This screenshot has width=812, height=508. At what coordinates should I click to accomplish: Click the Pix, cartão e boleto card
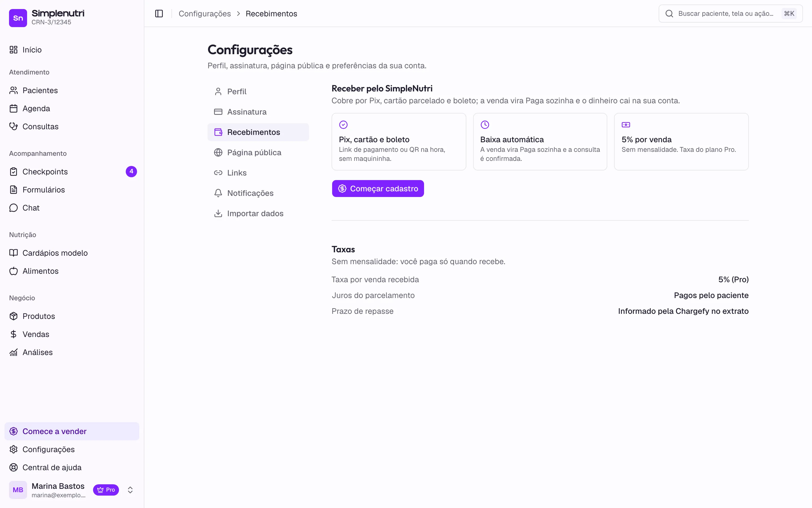399,142
